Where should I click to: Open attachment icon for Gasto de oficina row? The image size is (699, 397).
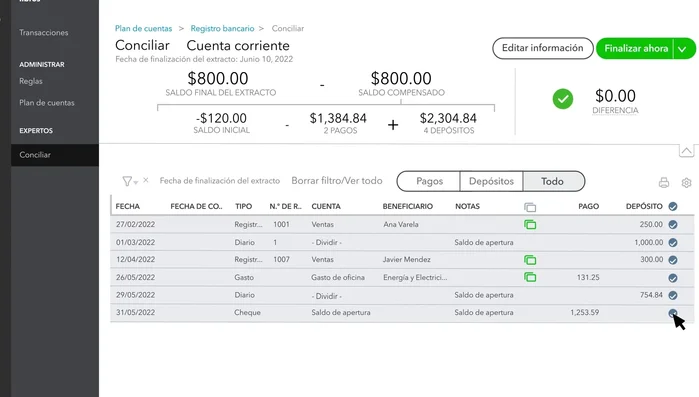point(530,277)
